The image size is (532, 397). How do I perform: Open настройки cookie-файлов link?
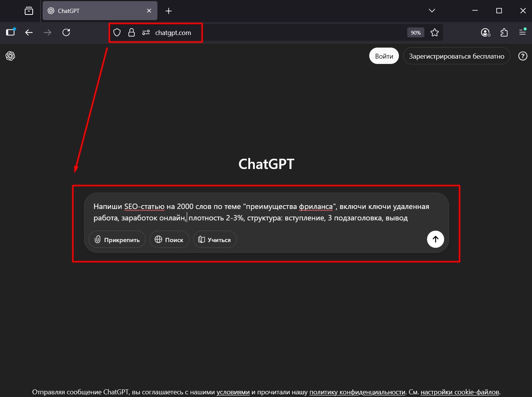pos(460,392)
